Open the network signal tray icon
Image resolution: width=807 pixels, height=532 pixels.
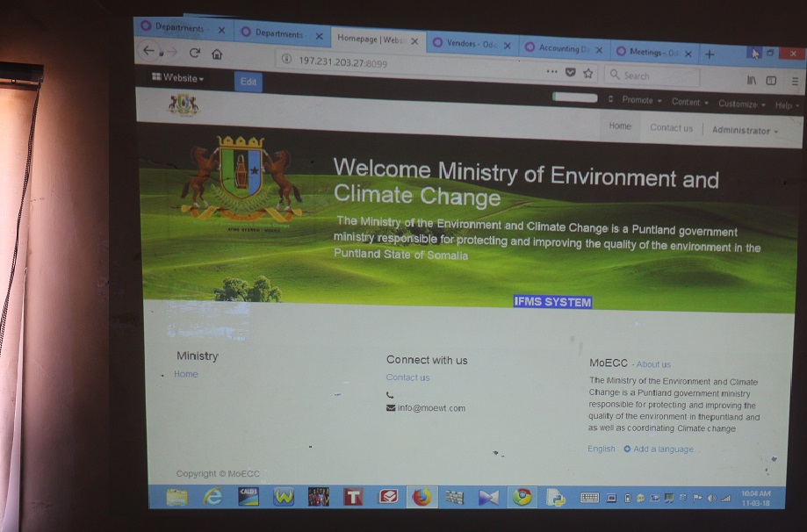click(725, 498)
